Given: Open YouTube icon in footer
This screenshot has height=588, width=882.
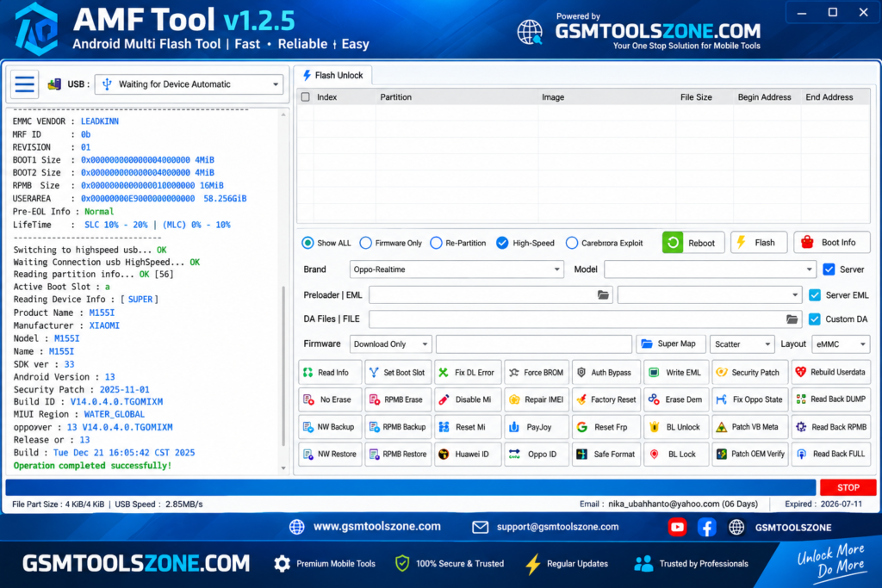Looking at the screenshot, I should [x=677, y=527].
